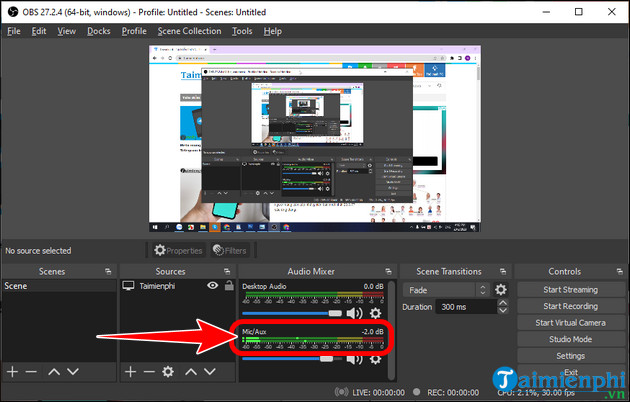Decrease transition duration with down arrow
This screenshot has width=630, height=402.
(503, 310)
